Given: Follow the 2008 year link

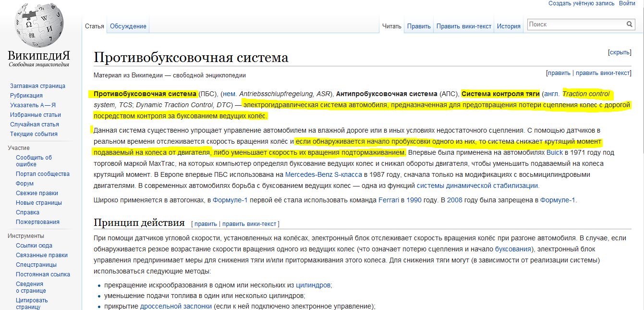Looking at the screenshot, I should pyautogui.click(x=455, y=200).
